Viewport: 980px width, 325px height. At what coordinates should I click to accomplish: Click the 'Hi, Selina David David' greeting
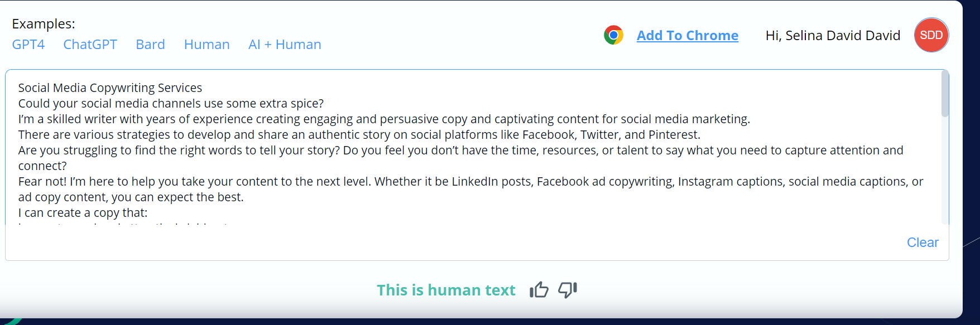tap(833, 36)
